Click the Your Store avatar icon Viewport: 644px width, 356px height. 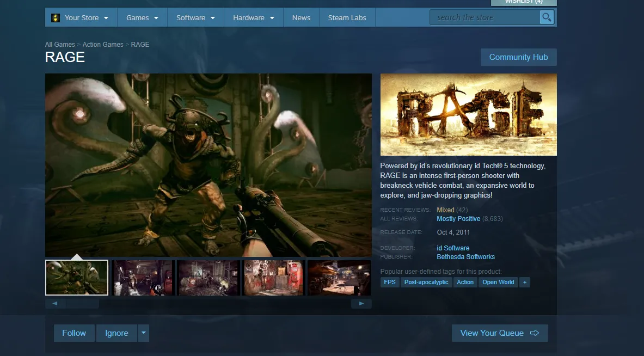coord(56,17)
